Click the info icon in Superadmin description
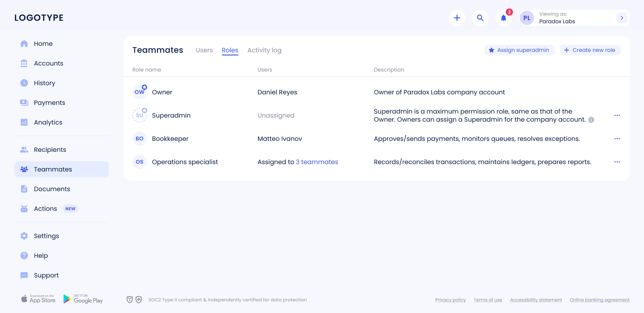 point(591,120)
